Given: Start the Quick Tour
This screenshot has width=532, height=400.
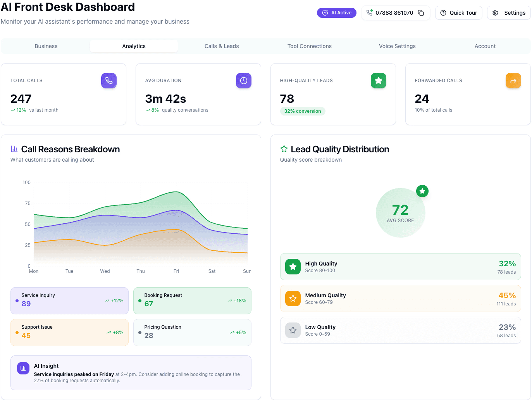Looking at the screenshot, I should coord(459,13).
